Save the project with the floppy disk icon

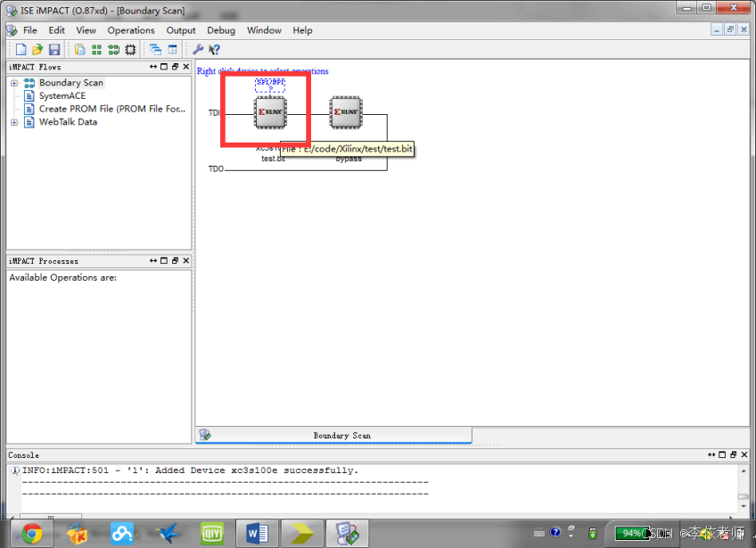pyautogui.click(x=54, y=49)
